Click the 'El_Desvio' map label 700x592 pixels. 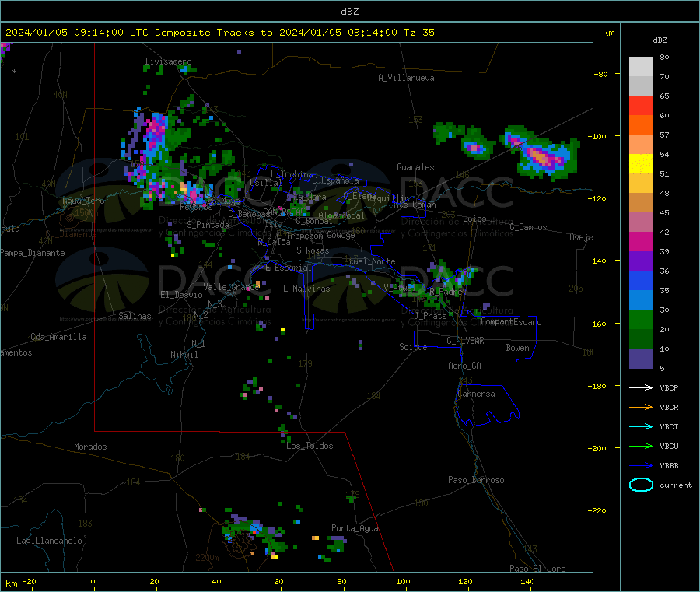[181, 295]
